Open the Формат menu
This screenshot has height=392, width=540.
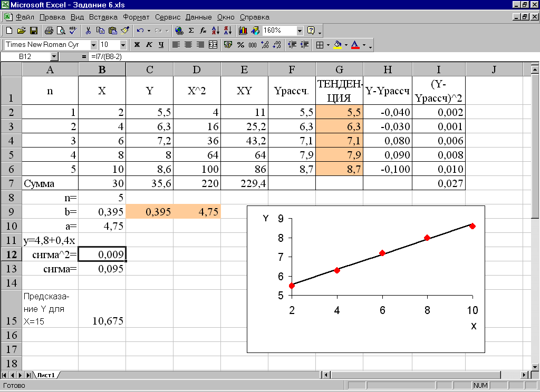(136, 17)
